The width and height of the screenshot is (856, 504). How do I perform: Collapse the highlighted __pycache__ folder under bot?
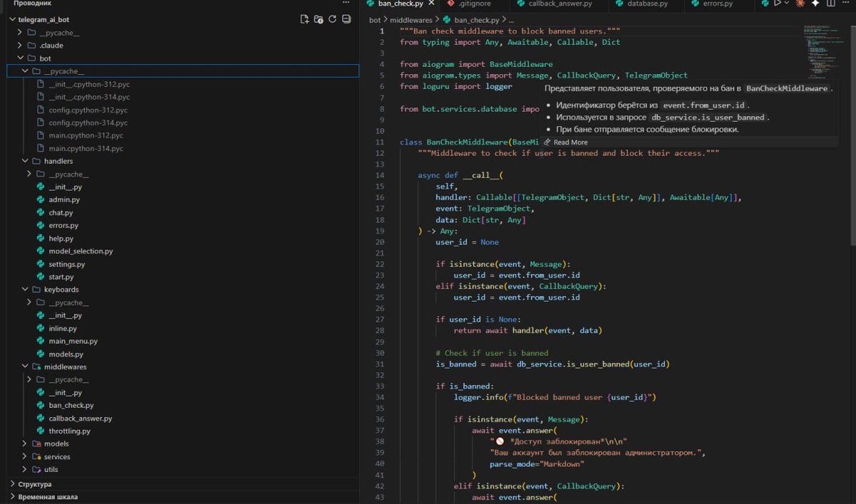coord(26,71)
